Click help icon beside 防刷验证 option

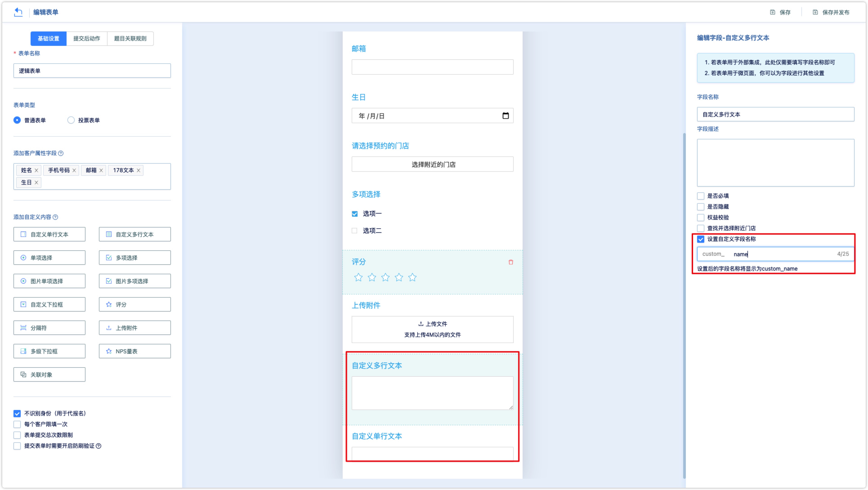tap(99, 446)
